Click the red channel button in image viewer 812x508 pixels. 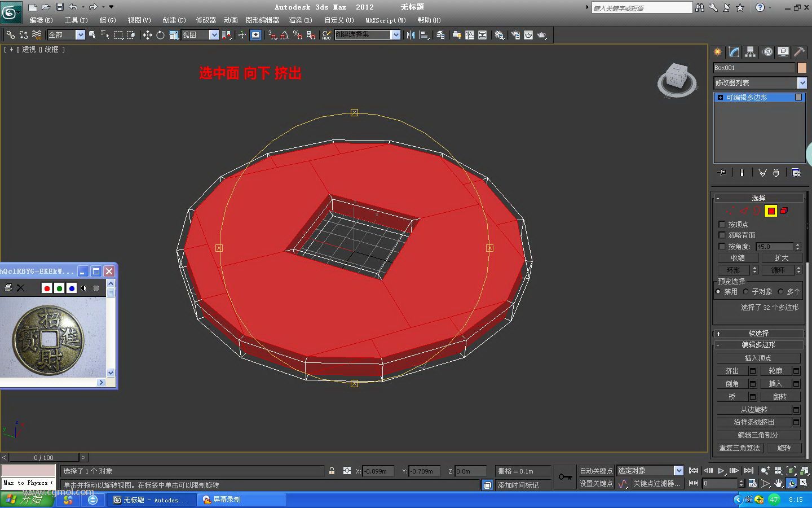(47, 288)
